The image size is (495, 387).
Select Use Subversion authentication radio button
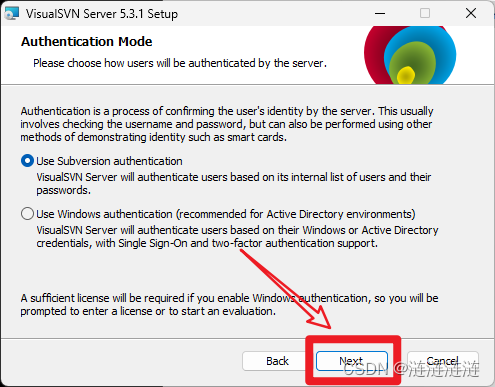tap(27, 161)
